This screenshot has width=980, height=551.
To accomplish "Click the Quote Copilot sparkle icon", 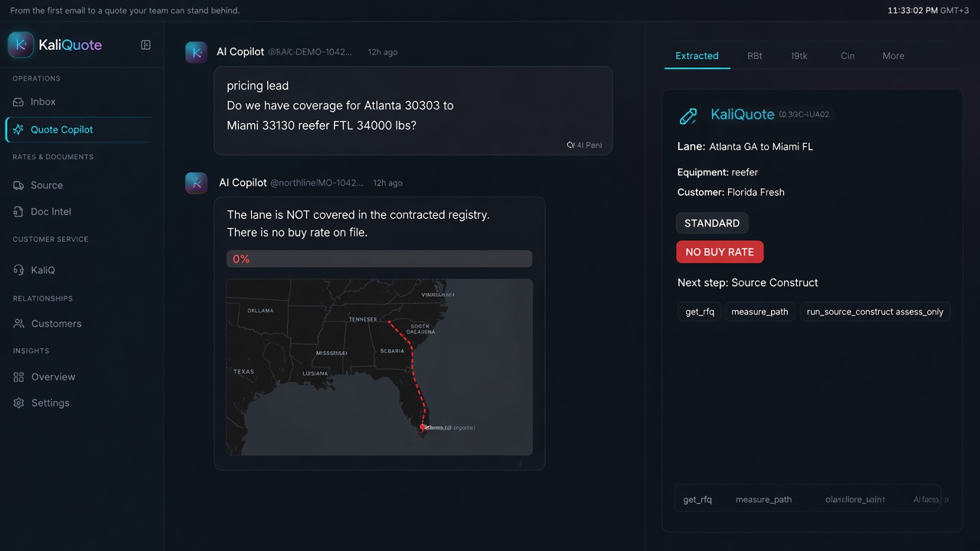I will point(19,129).
